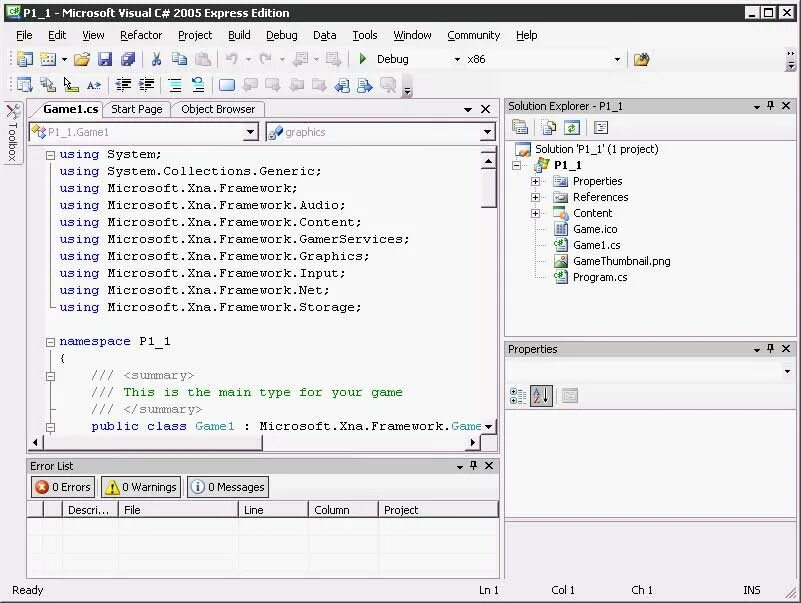Select GameThumbnail.png file
The image size is (801, 603).
click(x=621, y=261)
